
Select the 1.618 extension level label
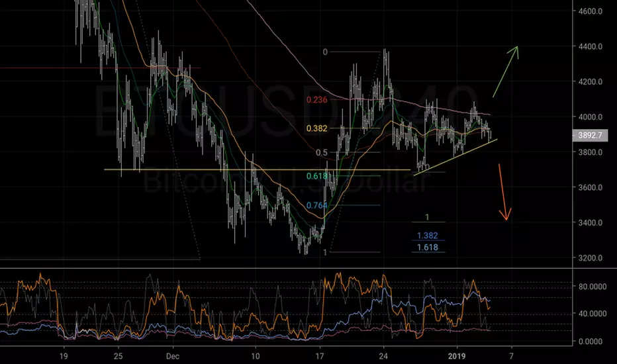coord(428,247)
